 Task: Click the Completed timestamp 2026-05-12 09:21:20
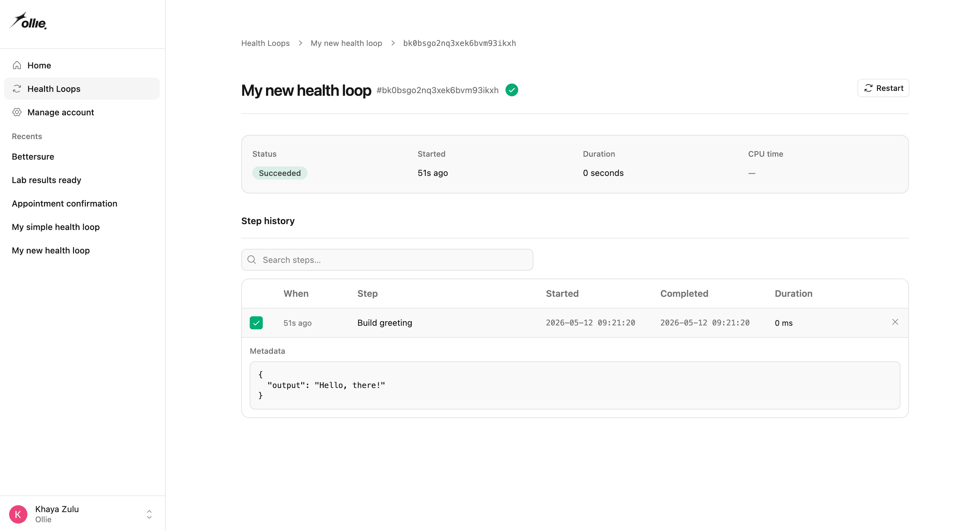tap(705, 323)
